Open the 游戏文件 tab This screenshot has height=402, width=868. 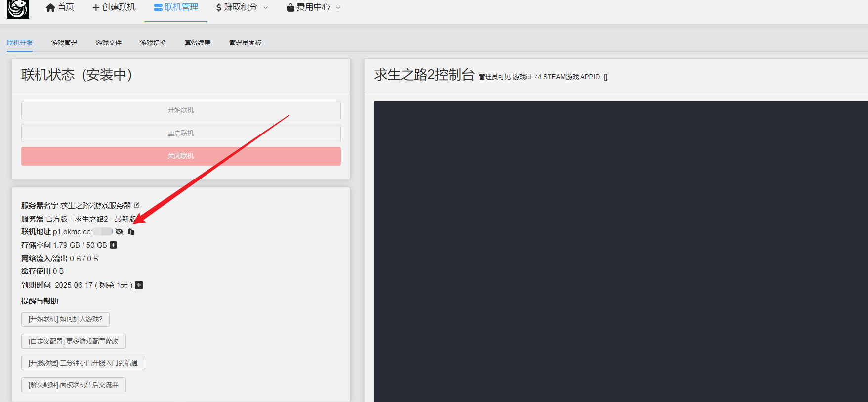[109, 43]
